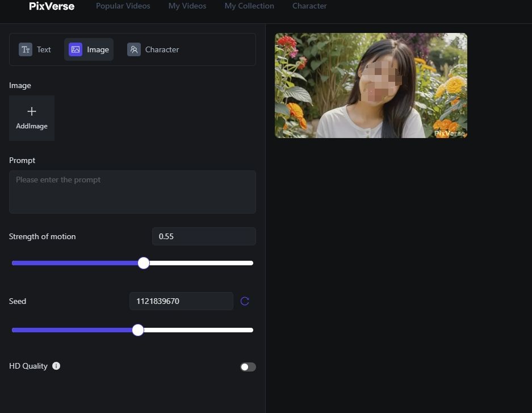Open Popular Videos from the navigation bar
532x413 pixels.
point(123,6)
